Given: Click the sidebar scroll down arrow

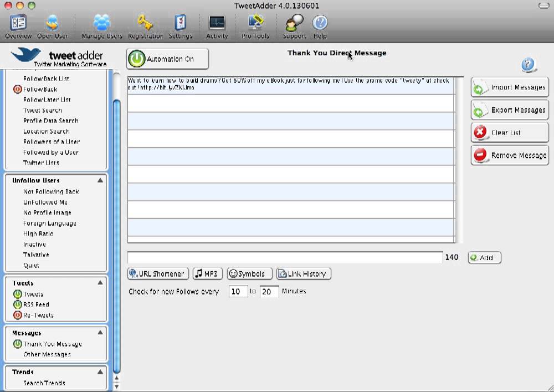Looking at the screenshot, I should pyautogui.click(x=116, y=386).
